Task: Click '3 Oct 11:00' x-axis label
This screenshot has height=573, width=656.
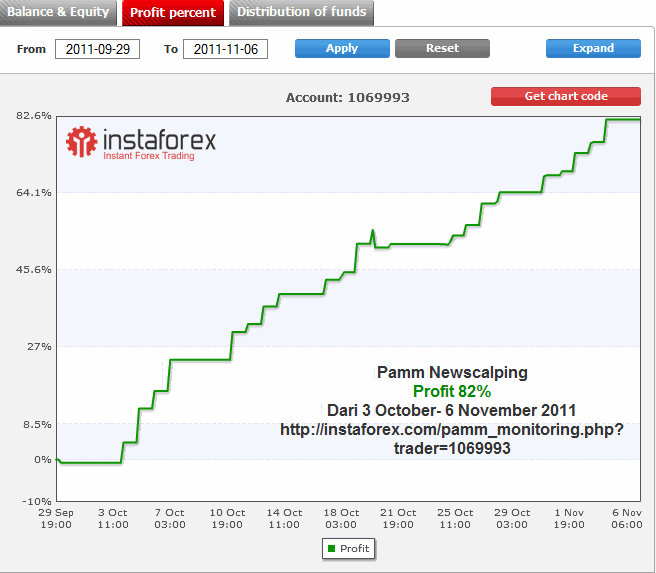Action: tap(113, 518)
